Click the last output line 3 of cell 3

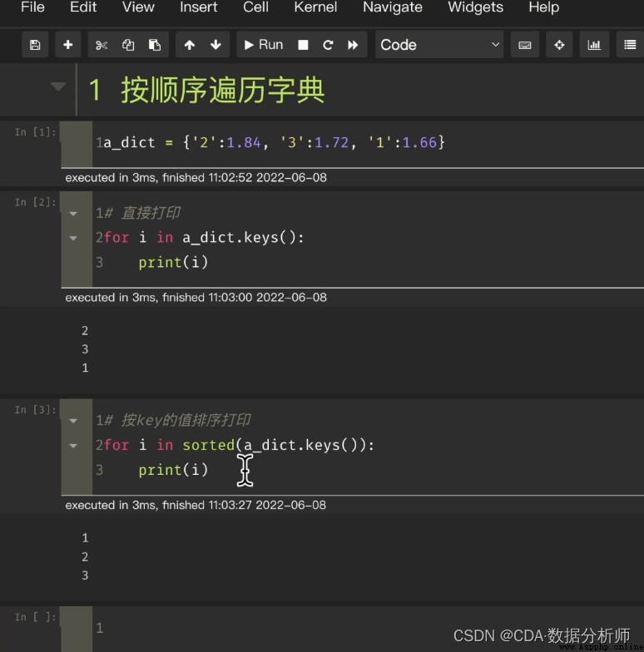pos(85,575)
